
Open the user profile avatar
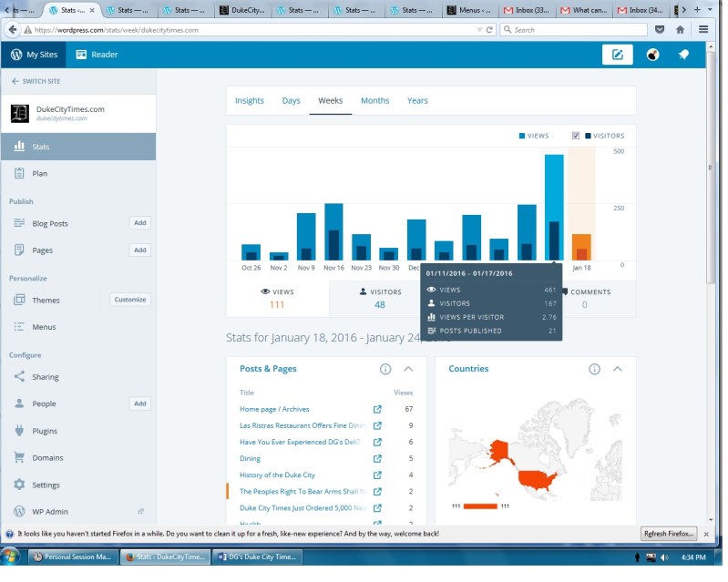(x=652, y=55)
